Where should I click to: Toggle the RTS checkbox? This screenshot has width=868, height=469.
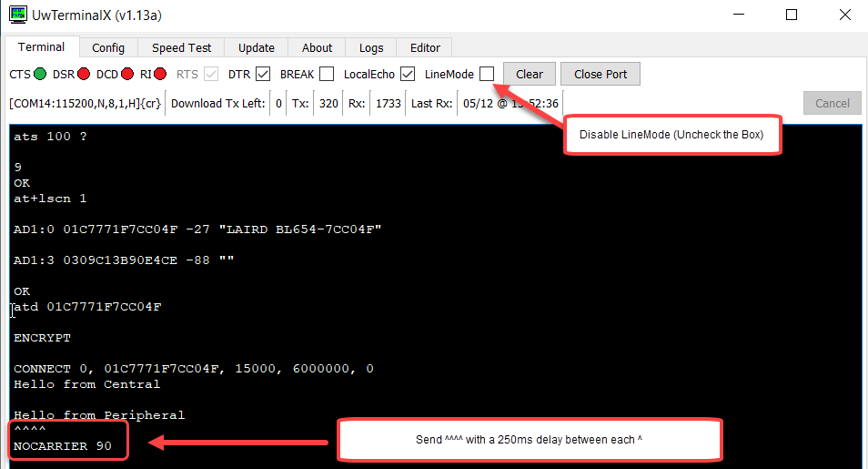(211, 75)
